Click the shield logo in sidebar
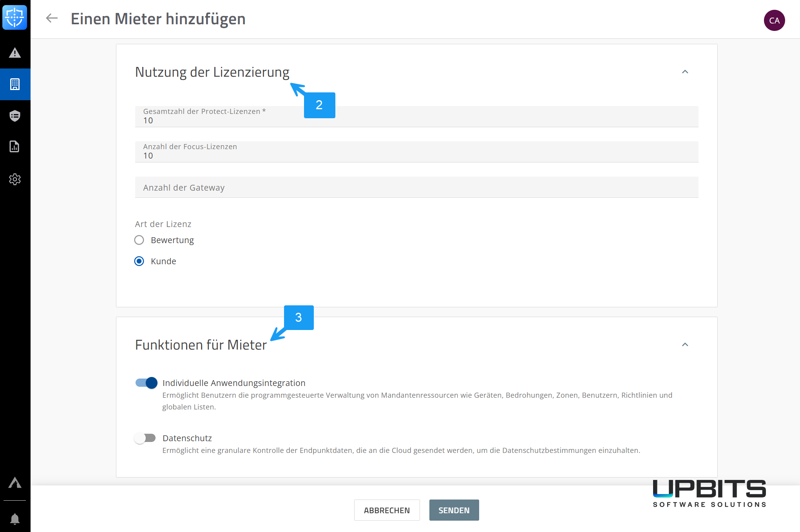 15,18
